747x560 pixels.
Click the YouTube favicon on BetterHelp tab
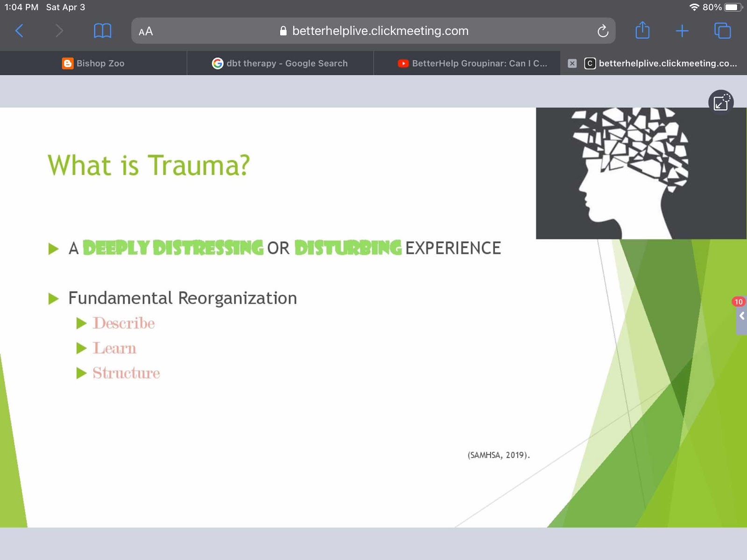point(403,63)
